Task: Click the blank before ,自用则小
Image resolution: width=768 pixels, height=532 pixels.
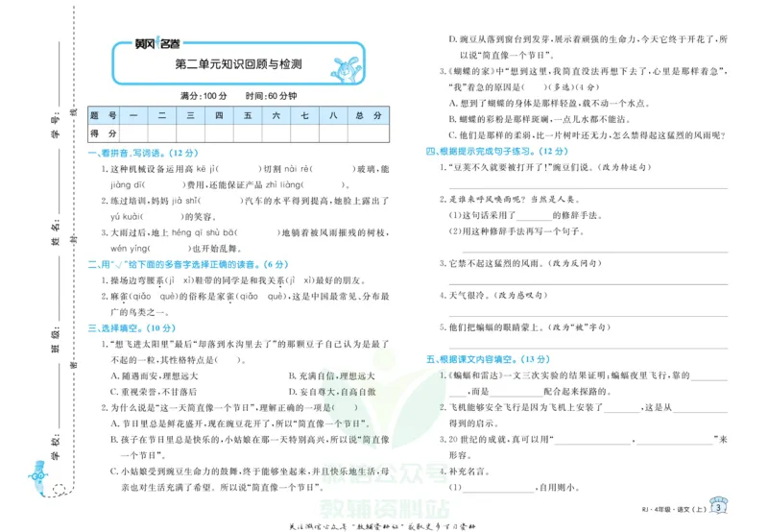Action: click(498, 488)
